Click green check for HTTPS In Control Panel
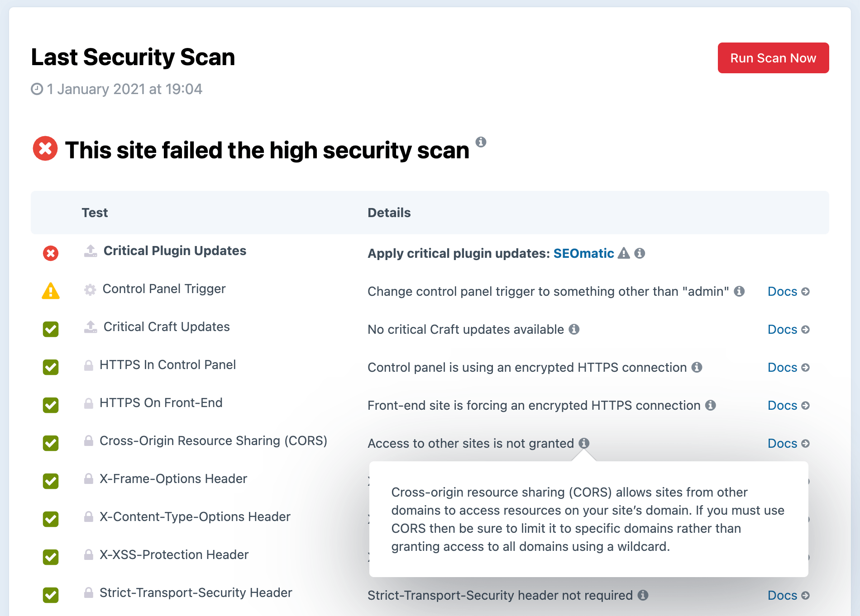The width and height of the screenshot is (860, 616). (51, 367)
